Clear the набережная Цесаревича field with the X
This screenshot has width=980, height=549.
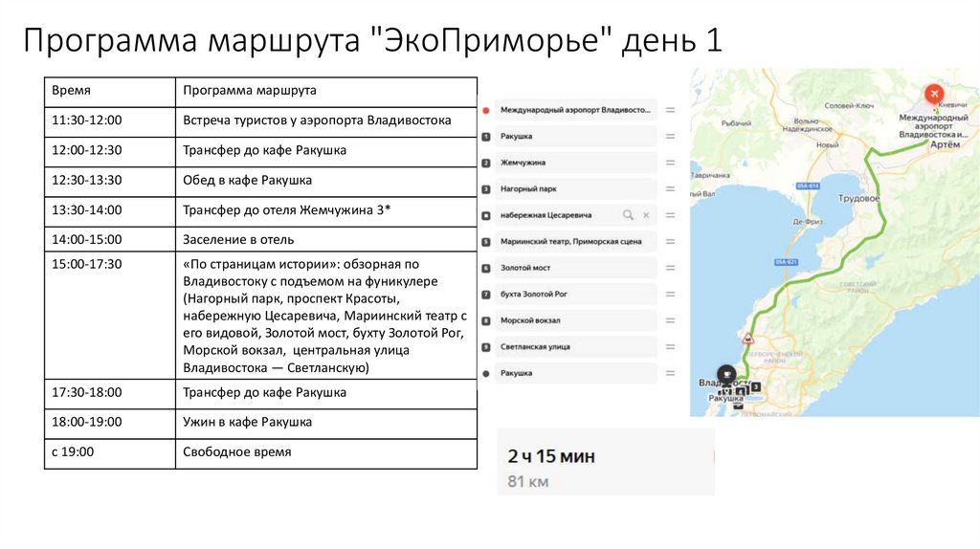(x=646, y=215)
